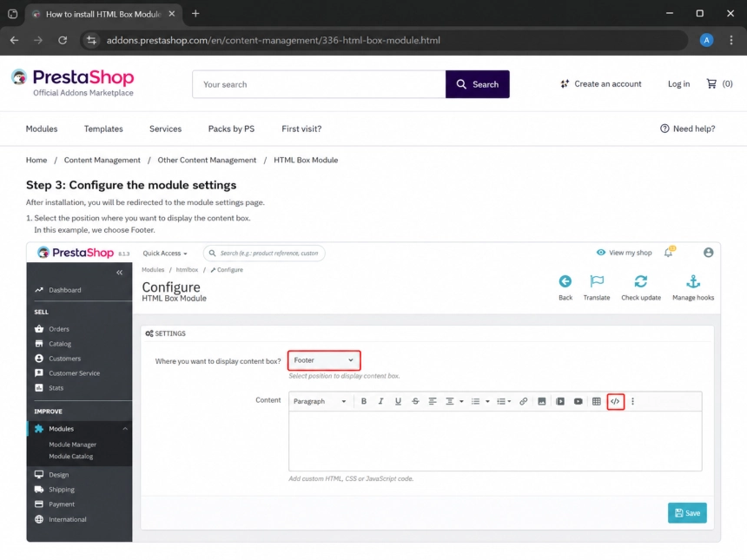This screenshot has height=560, width=747.
Task: Click the Check update refresh icon
Action: coord(641,281)
